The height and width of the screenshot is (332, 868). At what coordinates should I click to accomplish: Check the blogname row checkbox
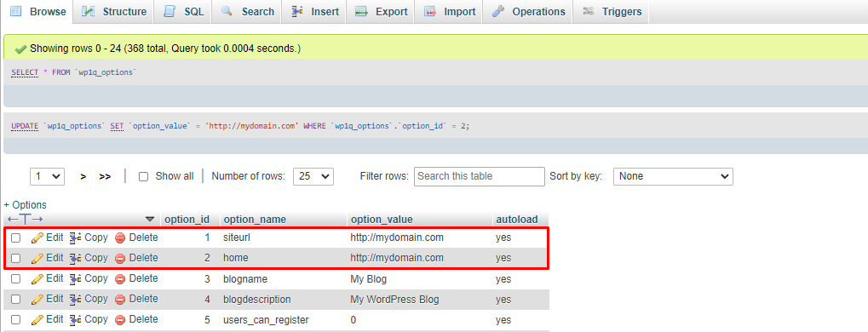[16, 278]
